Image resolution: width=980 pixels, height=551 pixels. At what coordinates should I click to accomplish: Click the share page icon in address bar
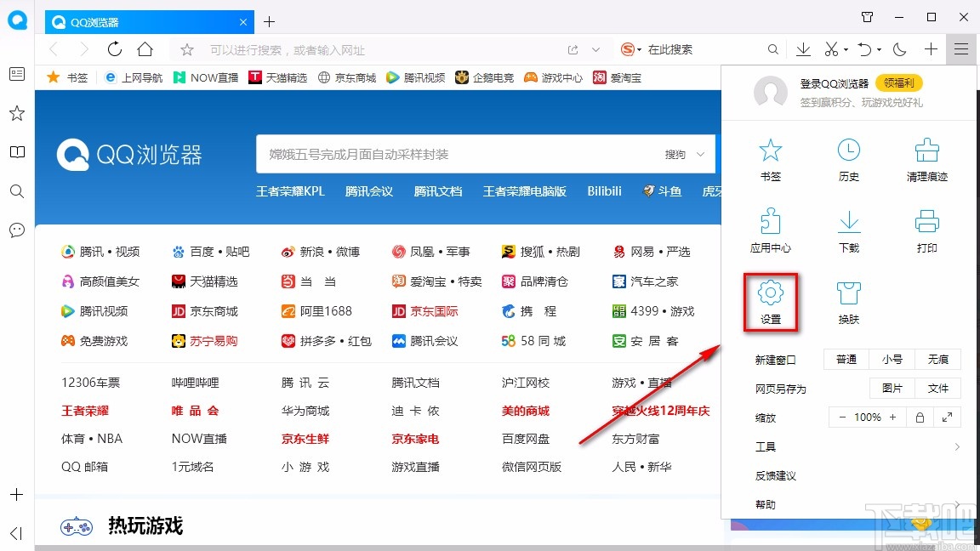click(573, 50)
